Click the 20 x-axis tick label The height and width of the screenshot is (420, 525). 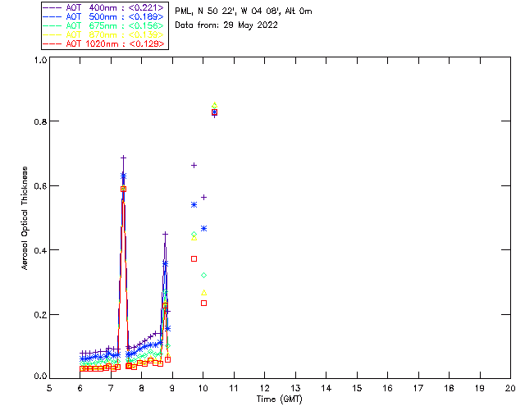click(x=510, y=388)
